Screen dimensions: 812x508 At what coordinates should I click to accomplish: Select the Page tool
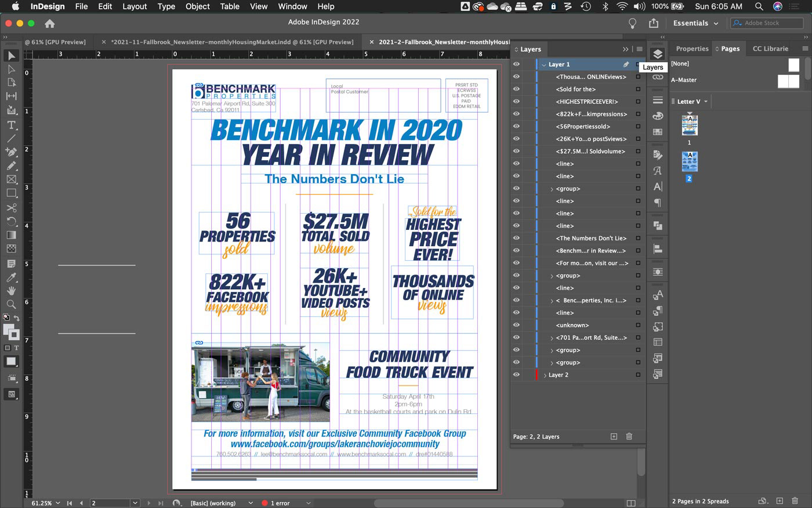pyautogui.click(x=11, y=82)
